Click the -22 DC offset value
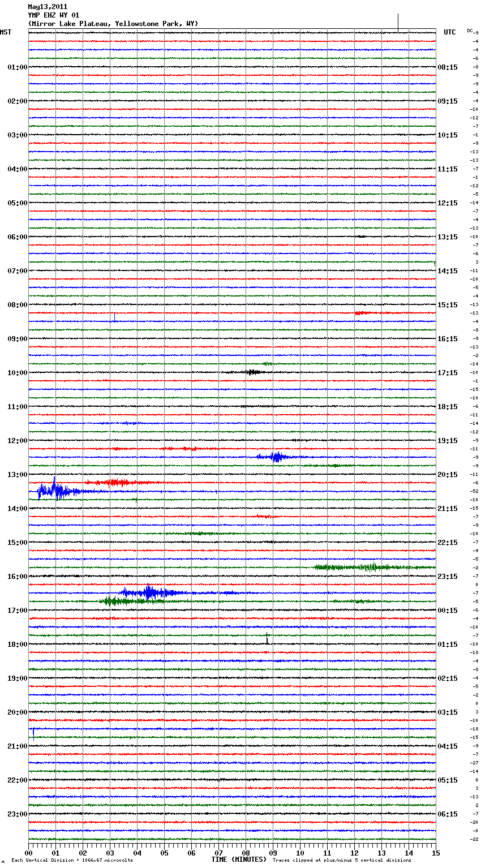The width and height of the screenshot is (481, 868). (x=475, y=839)
